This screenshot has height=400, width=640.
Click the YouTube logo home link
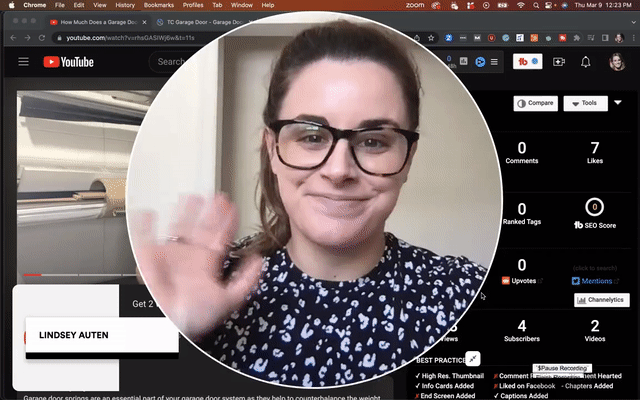(x=69, y=62)
